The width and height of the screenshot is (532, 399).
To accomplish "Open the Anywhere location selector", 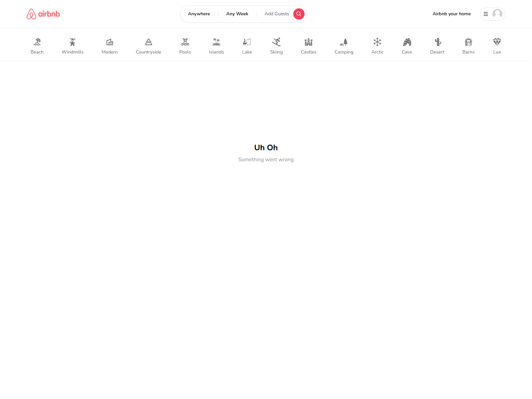I will coord(199,14).
